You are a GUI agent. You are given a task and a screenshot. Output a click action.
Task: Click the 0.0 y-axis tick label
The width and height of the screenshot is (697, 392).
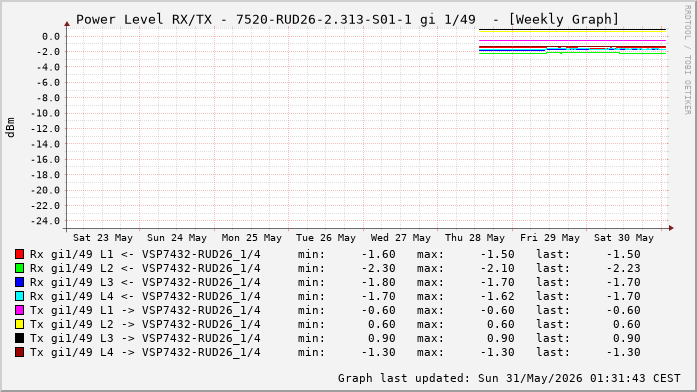[x=51, y=36]
